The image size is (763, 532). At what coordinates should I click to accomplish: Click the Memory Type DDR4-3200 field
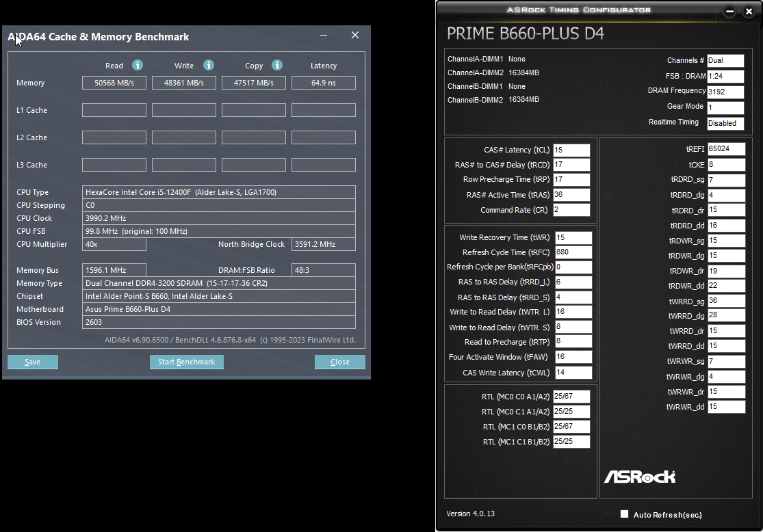[x=219, y=283]
